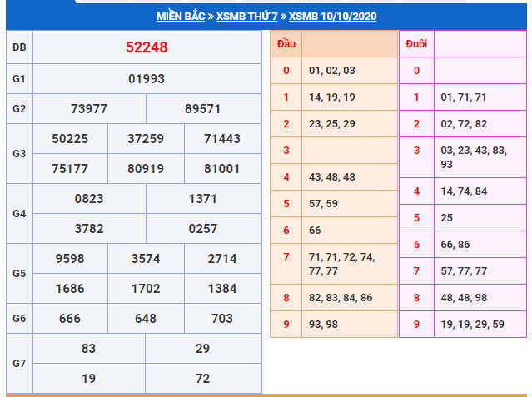Screen dimensions: 532x397
Task: Select Đầu values 57, 59
Action: [323, 204]
